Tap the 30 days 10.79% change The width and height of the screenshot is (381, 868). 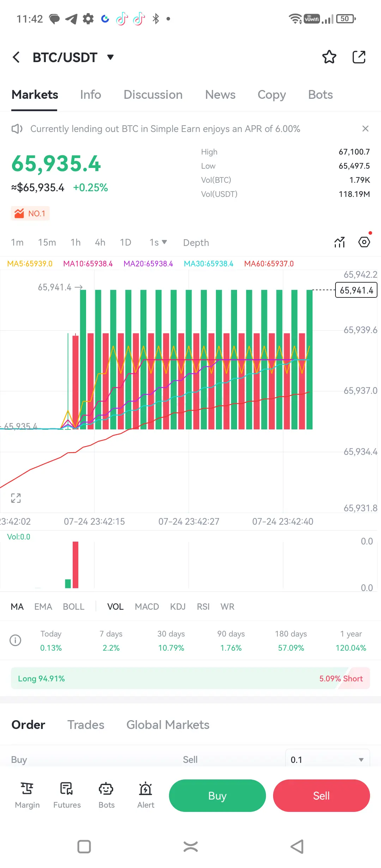pos(171,641)
